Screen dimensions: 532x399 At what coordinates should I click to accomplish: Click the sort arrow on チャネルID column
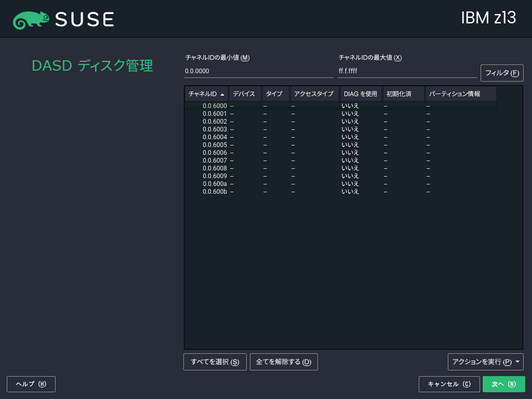click(222, 94)
